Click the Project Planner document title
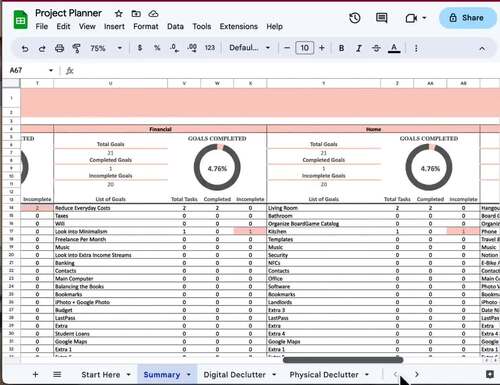The image size is (500, 385). pos(68,13)
